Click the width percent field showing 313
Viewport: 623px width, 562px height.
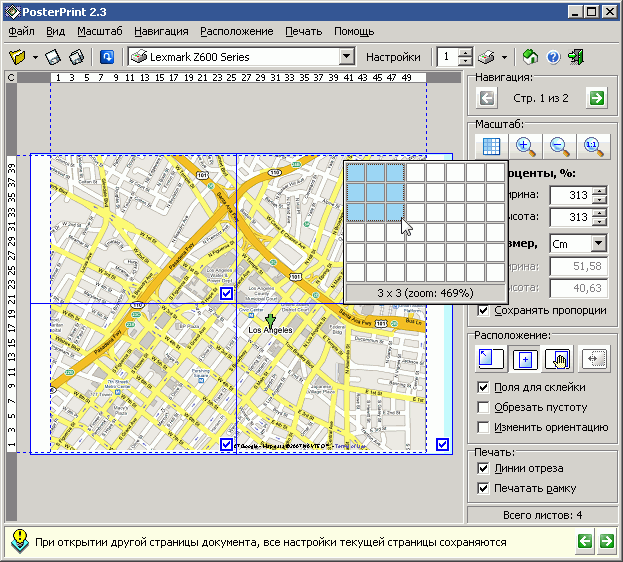(571, 195)
